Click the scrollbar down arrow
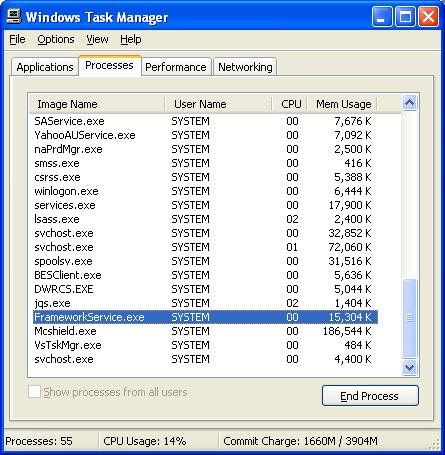445x455 pixels. pyautogui.click(x=409, y=368)
